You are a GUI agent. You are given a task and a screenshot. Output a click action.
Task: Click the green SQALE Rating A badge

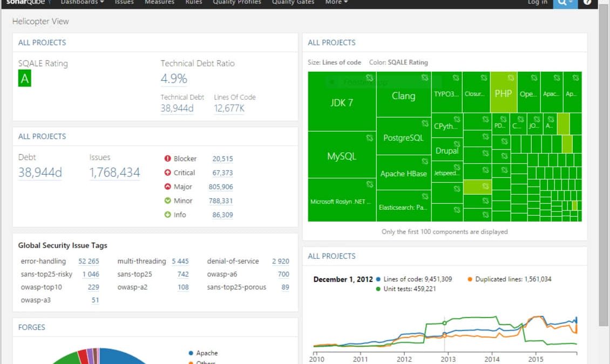[24, 79]
